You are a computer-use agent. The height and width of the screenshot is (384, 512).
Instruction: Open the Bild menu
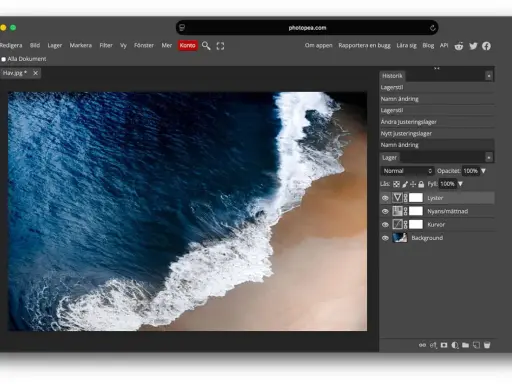35,45
